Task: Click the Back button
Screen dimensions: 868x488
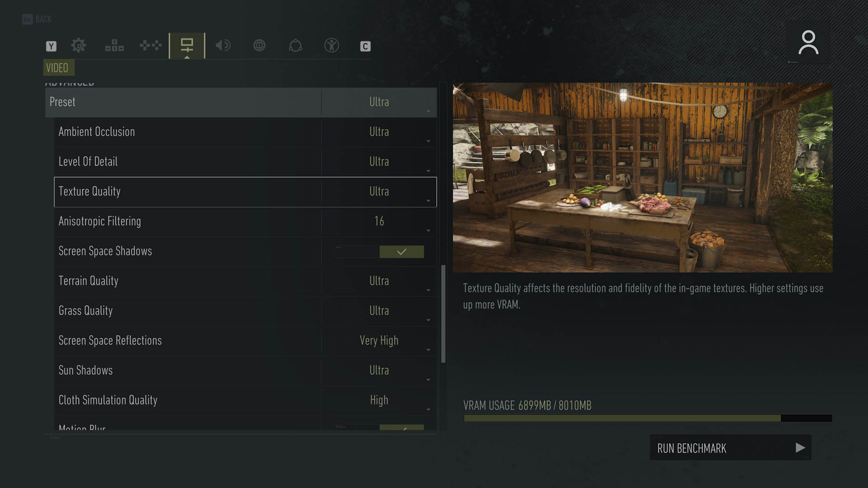Action: 37,19
